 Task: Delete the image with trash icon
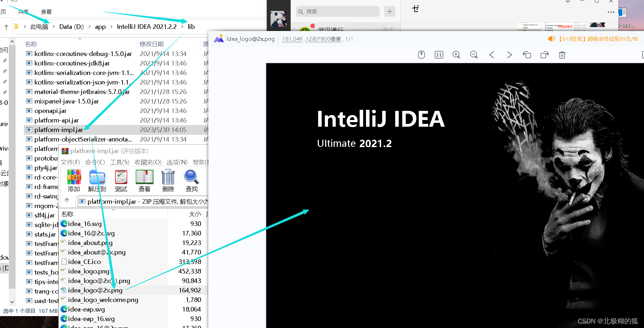[562, 55]
